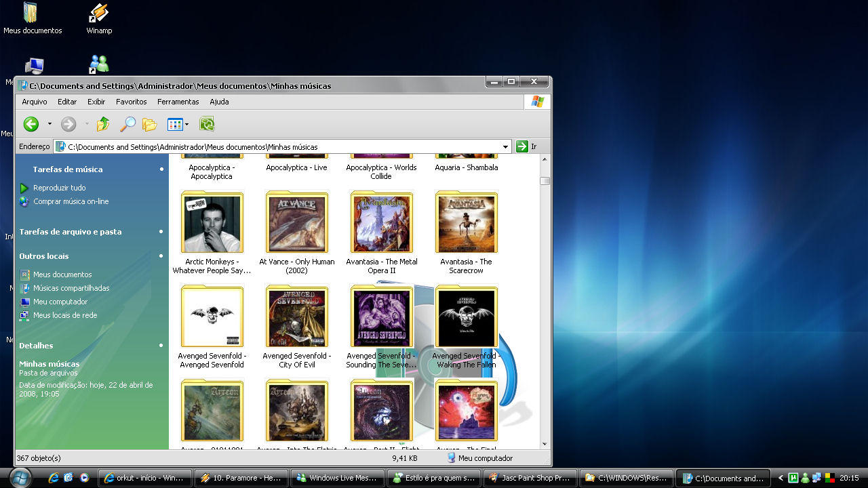Click the Apocalyptica - Apocalyptica folder label

click(212, 171)
